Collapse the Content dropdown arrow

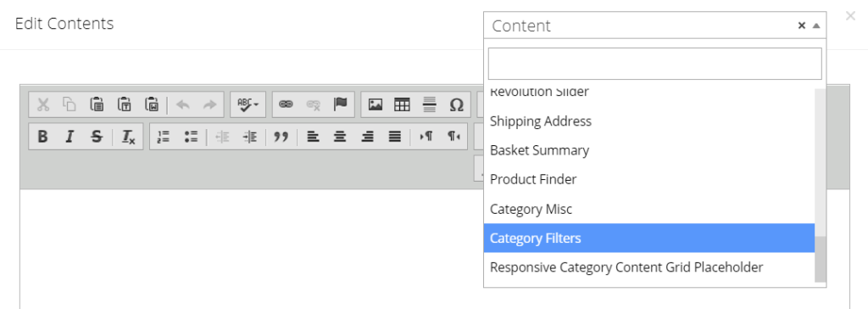click(816, 25)
